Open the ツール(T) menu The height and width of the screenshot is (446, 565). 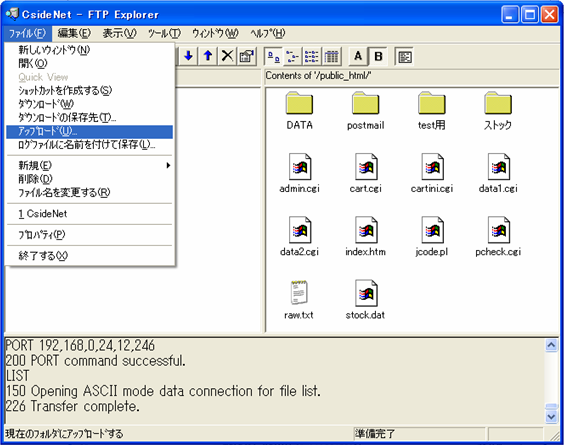click(164, 34)
